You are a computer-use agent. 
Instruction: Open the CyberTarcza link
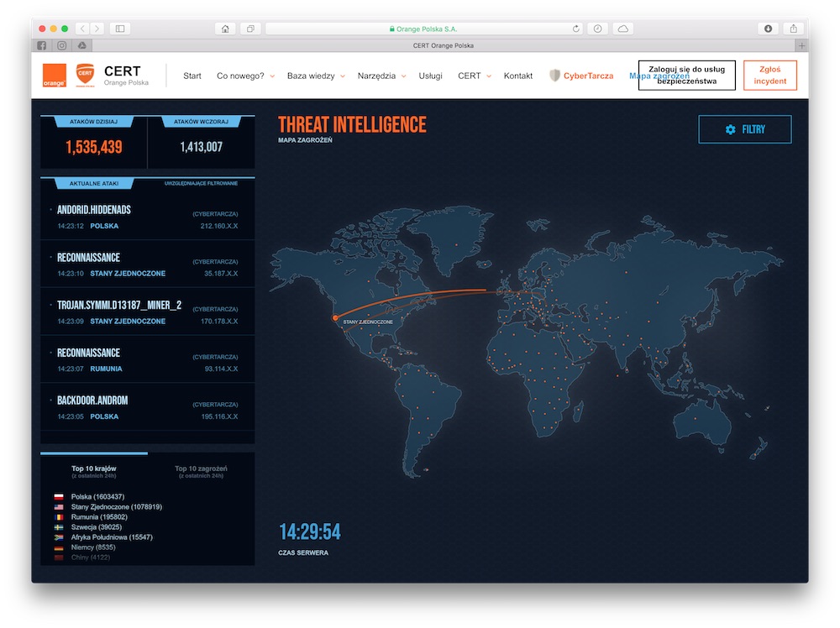(x=588, y=76)
